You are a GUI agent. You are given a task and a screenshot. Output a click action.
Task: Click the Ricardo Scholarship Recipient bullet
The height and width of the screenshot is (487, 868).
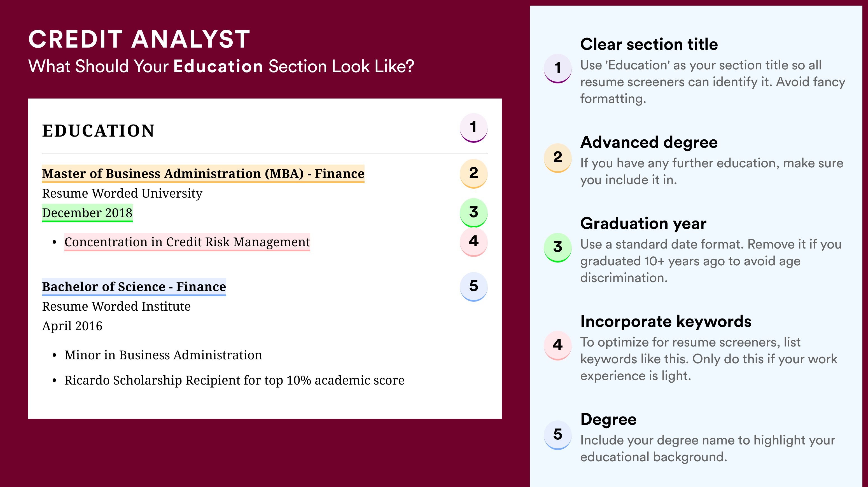pyautogui.click(x=234, y=380)
